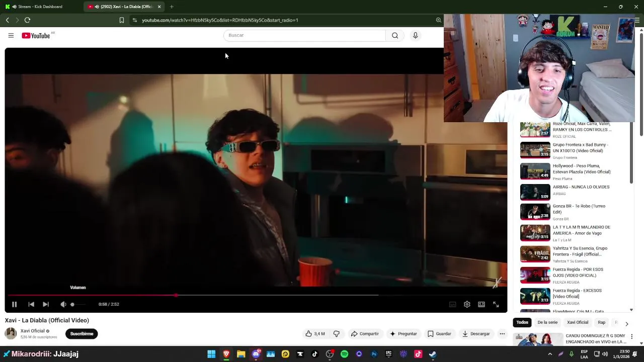Open Discord from taskbar

pos(256,354)
